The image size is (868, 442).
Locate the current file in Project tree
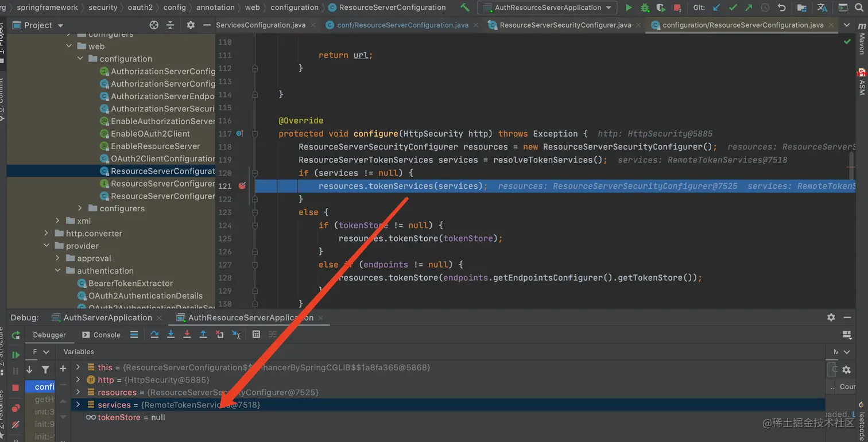point(154,25)
